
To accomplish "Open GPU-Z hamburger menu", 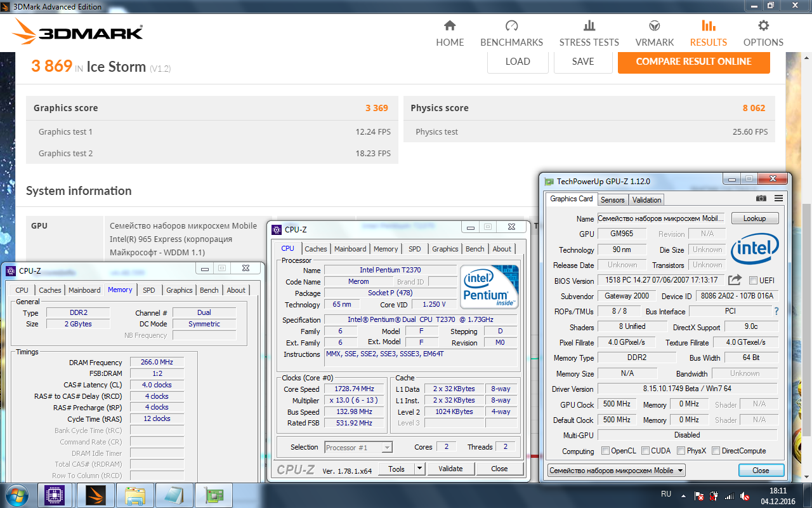I will click(778, 199).
